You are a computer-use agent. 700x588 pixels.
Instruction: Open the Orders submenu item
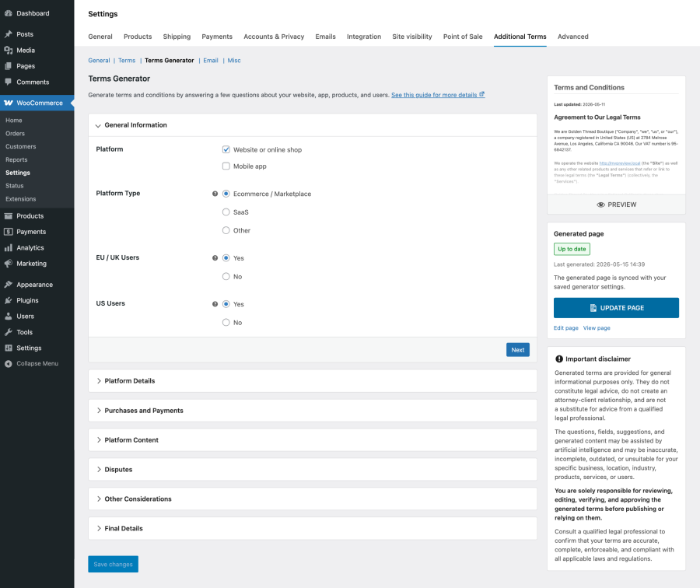point(16,134)
